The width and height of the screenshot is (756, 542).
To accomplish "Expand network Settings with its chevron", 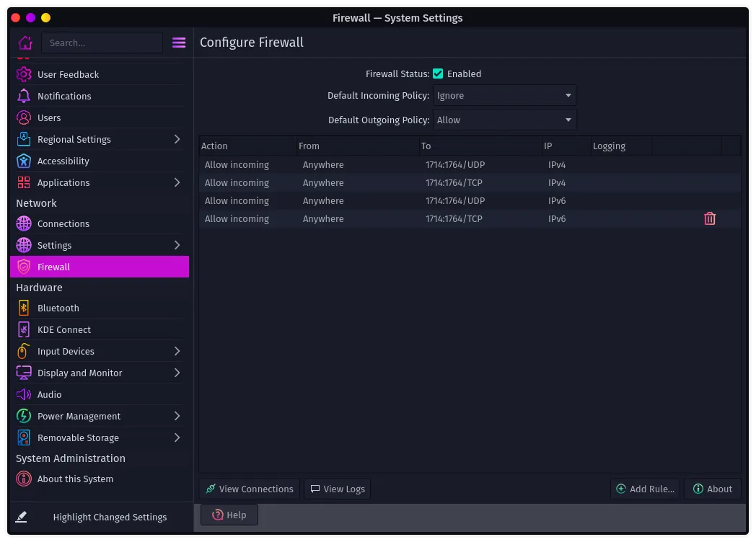I will [177, 245].
